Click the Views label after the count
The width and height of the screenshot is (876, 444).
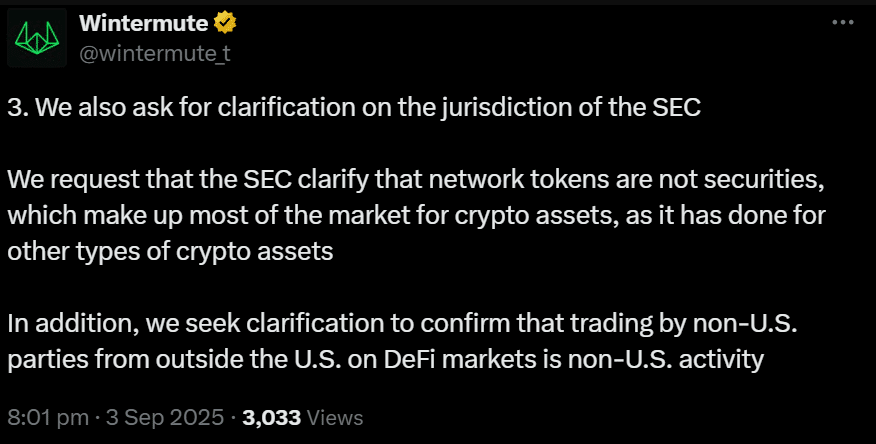coord(335,418)
